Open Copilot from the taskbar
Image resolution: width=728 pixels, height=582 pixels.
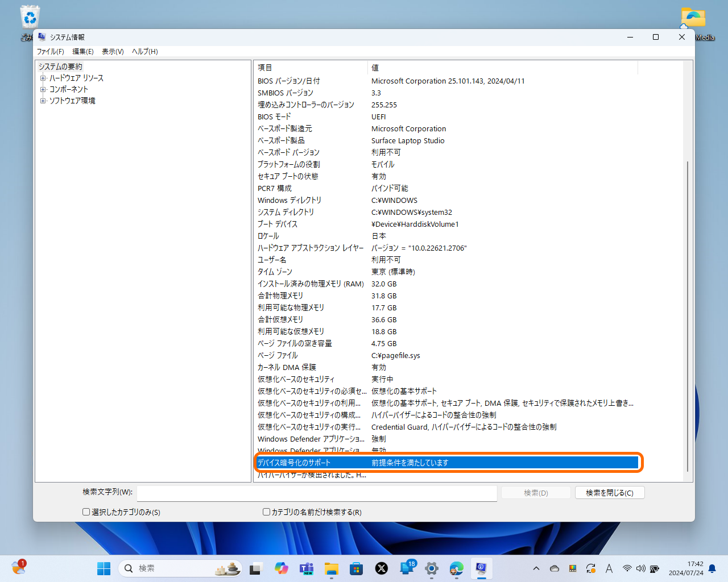[x=282, y=568]
